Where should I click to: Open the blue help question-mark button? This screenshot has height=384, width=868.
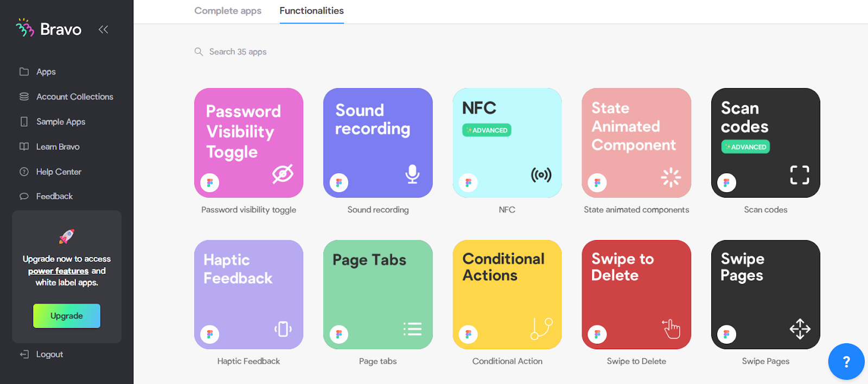(x=846, y=362)
